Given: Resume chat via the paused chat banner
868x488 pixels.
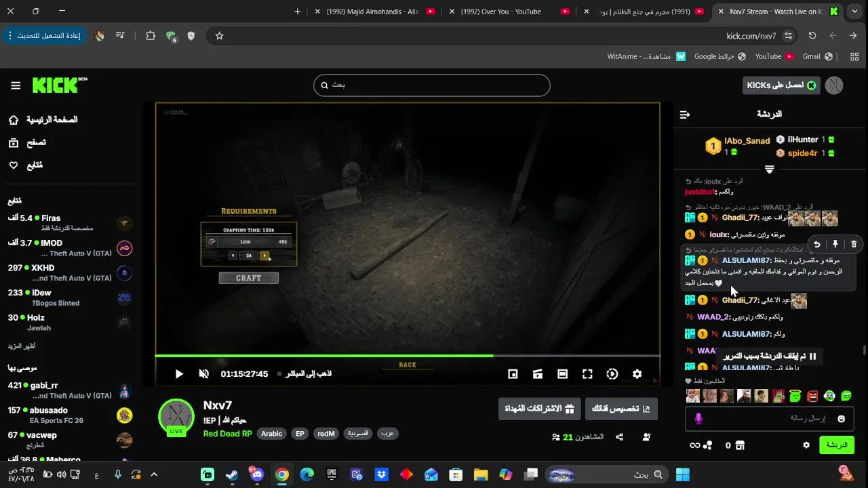Looking at the screenshot, I should [769, 356].
